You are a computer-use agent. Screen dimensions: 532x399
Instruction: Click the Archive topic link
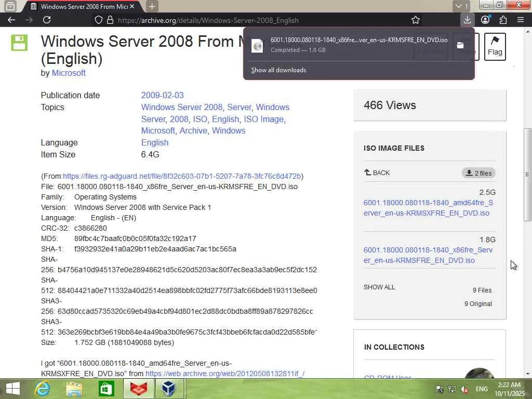(x=193, y=131)
